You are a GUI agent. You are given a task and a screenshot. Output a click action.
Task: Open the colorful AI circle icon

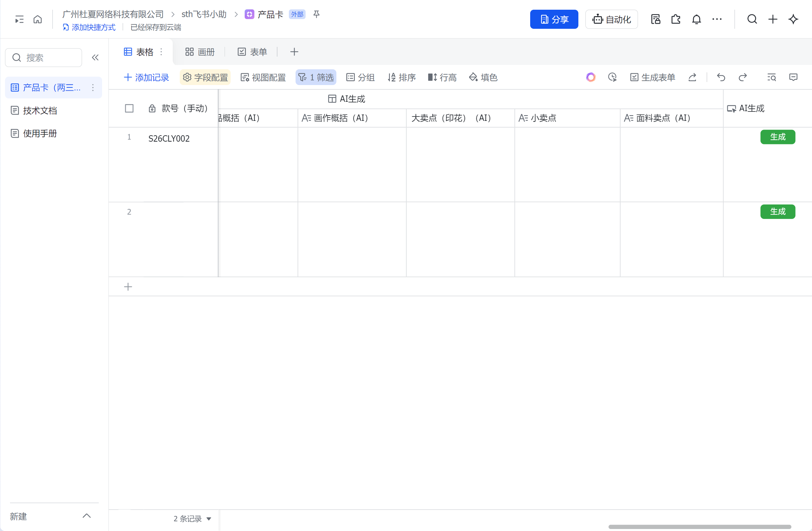coord(590,77)
